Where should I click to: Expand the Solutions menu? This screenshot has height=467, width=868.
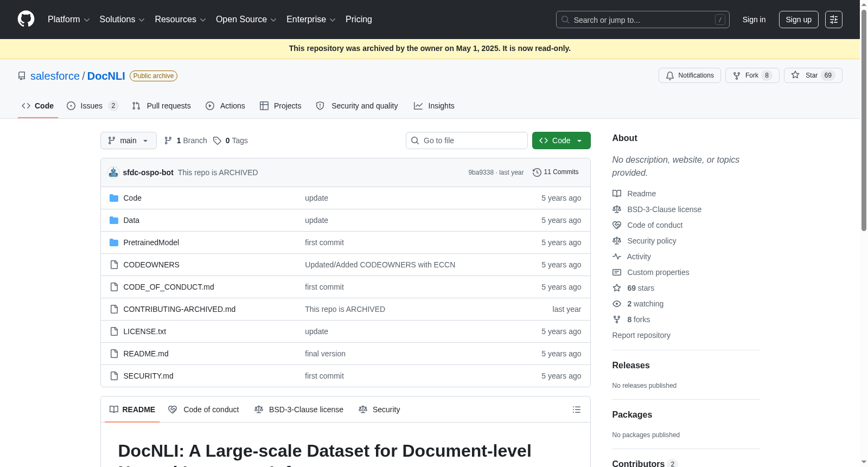tap(122, 20)
